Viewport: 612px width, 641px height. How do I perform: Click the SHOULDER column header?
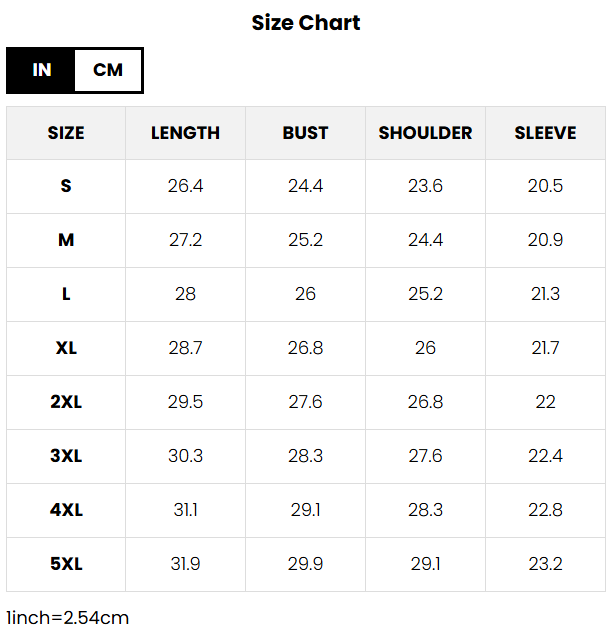pyautogui.click(x=425, y=133)
